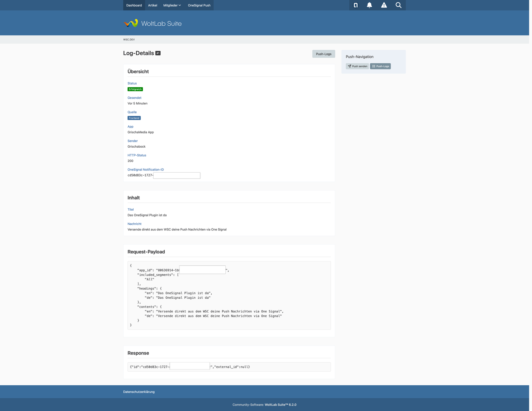Click the green Erfolgreich status badge
The width and height of the screenshot is (532, 411).
[x=135, y=89]
